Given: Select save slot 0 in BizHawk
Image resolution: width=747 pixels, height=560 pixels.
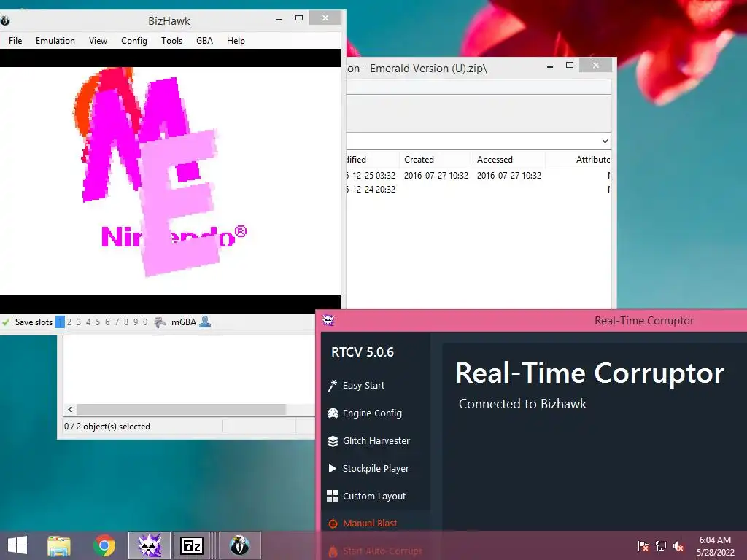Looking at the screenshot, I should click(145, 322).
